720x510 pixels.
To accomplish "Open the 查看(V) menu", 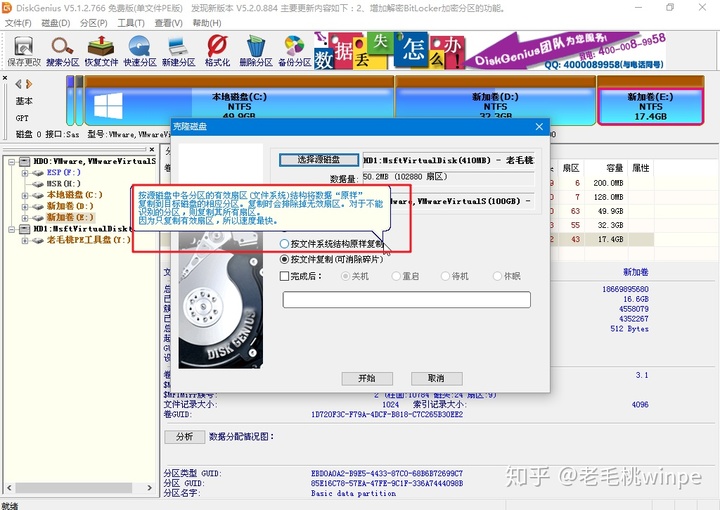I will coord(168,23).
